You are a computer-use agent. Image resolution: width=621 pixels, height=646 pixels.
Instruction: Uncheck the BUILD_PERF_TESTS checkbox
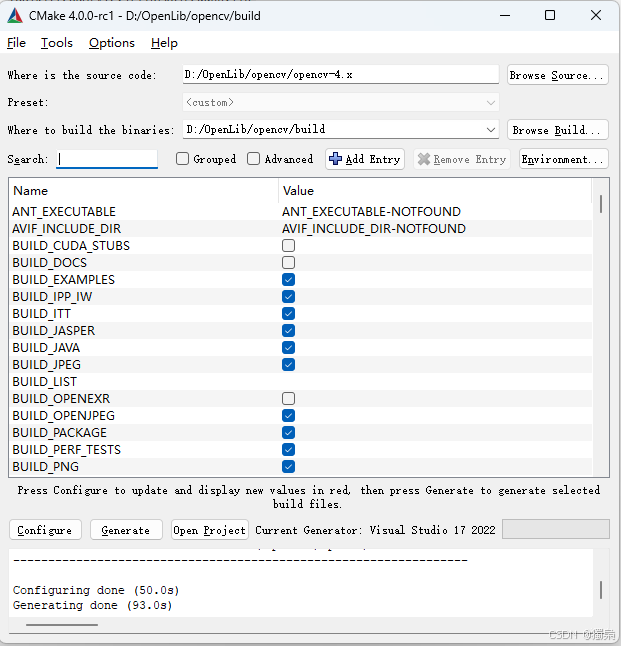288,449
